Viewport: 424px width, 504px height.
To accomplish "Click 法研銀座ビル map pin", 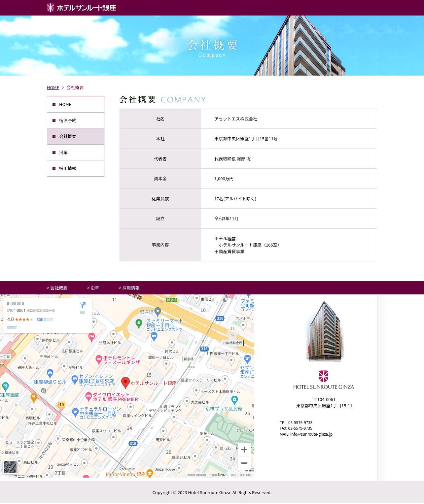I will click(69, 343).
